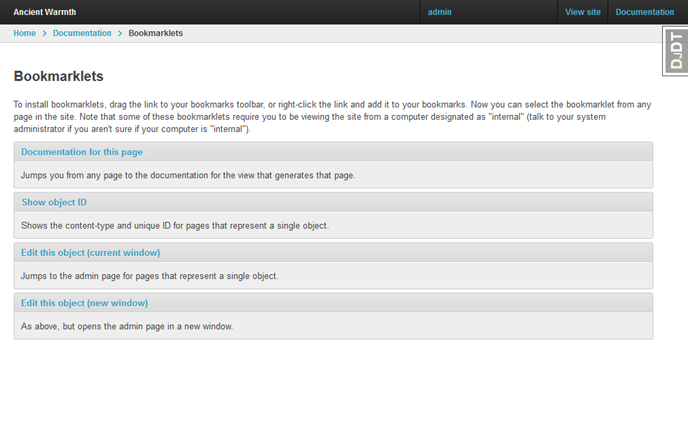Click the 'Documentation for this page' bookmarklet
Screen dimensions: 688x426
(82, 152)
